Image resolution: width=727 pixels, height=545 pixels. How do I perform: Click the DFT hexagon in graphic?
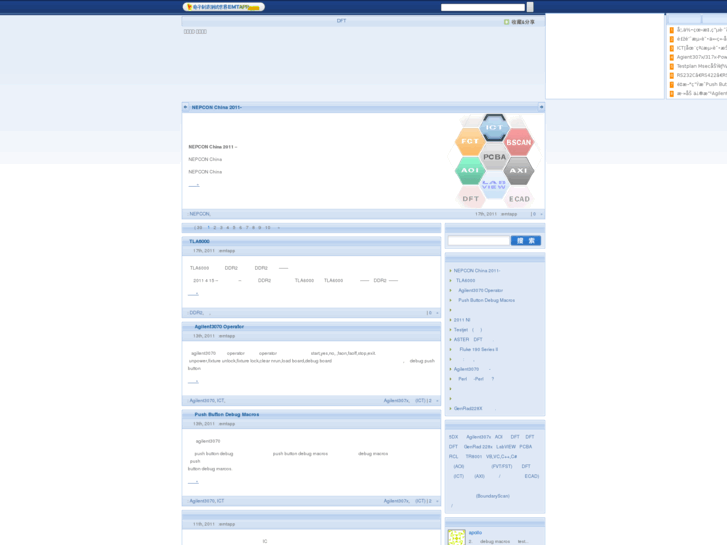(x=471, y=199)
